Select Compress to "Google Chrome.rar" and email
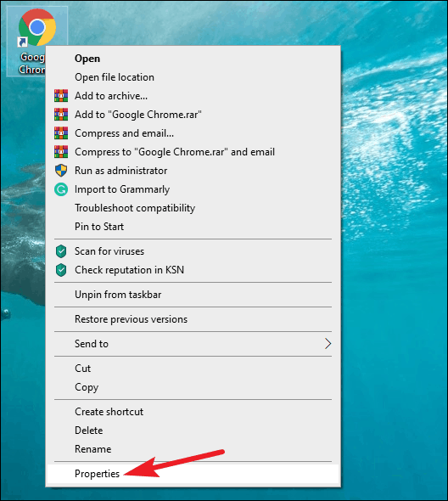448x501 pixels. (x=193, y=152)
